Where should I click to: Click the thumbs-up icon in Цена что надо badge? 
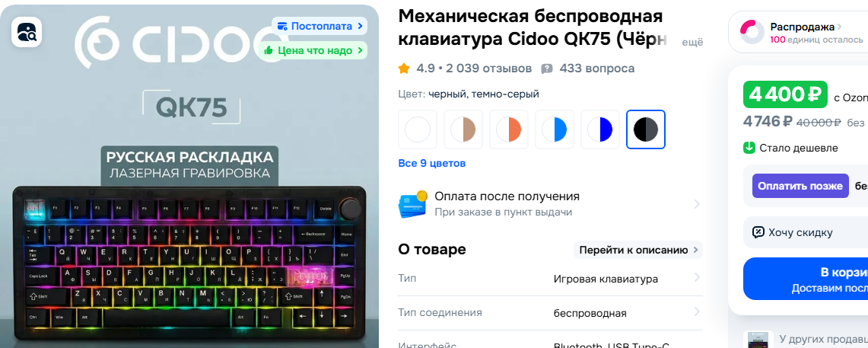click(269, 50)
